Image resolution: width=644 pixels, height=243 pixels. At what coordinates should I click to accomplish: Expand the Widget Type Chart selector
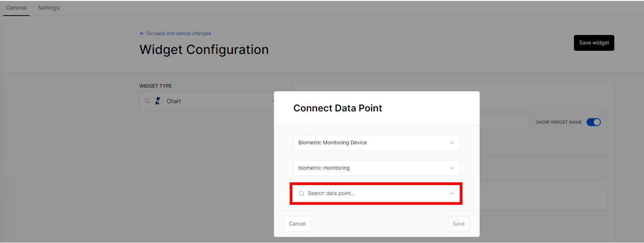pos(208,101)
